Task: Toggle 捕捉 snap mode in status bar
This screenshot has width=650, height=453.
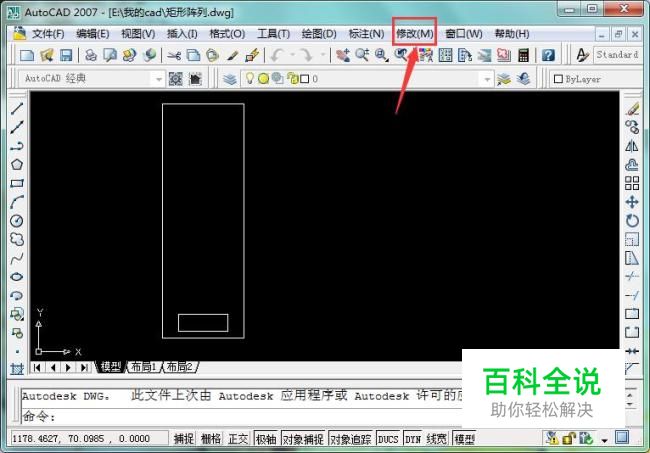Action: click(x=184, y=439)
